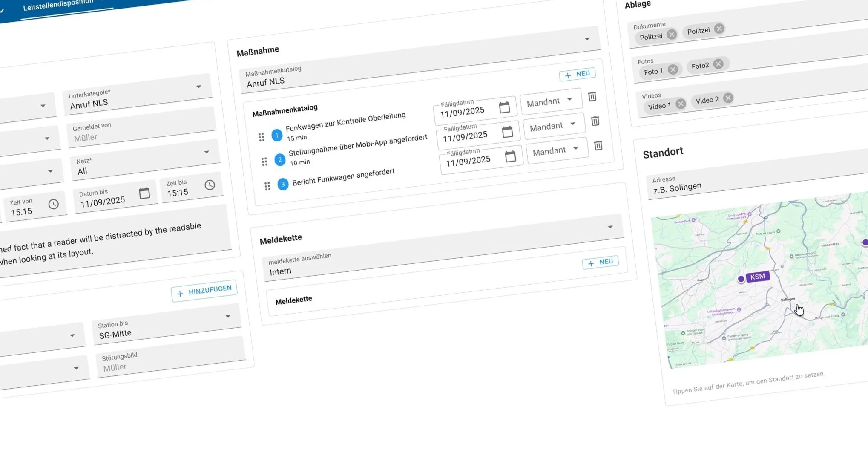Click the Standort heading
The image size is (868, 453).
coord(663,153)
